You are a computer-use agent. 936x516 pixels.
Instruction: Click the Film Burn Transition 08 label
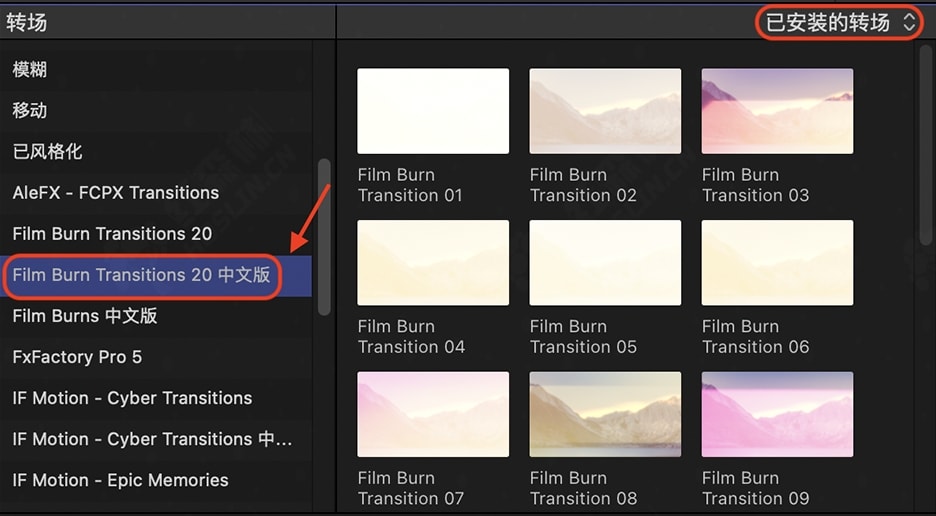tap(583, 489)
